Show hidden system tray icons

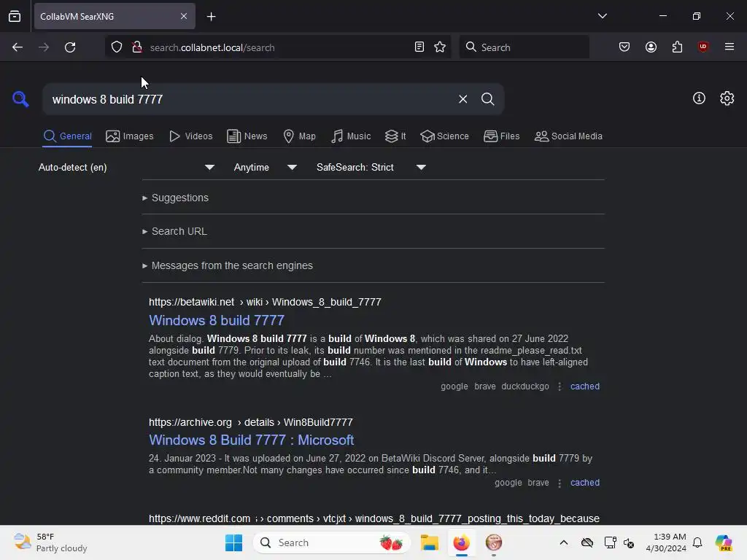click(564, 542)
